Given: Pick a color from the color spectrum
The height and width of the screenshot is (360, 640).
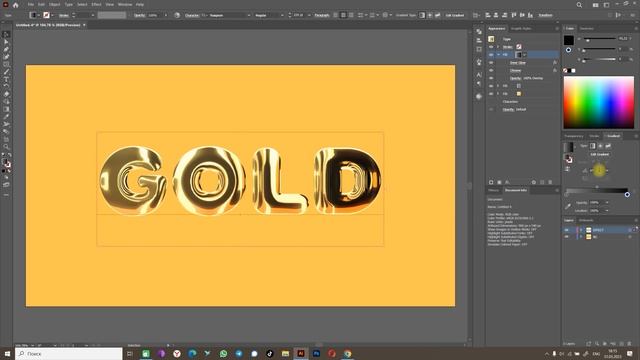Looking at the screenshot, I should 599,102.
